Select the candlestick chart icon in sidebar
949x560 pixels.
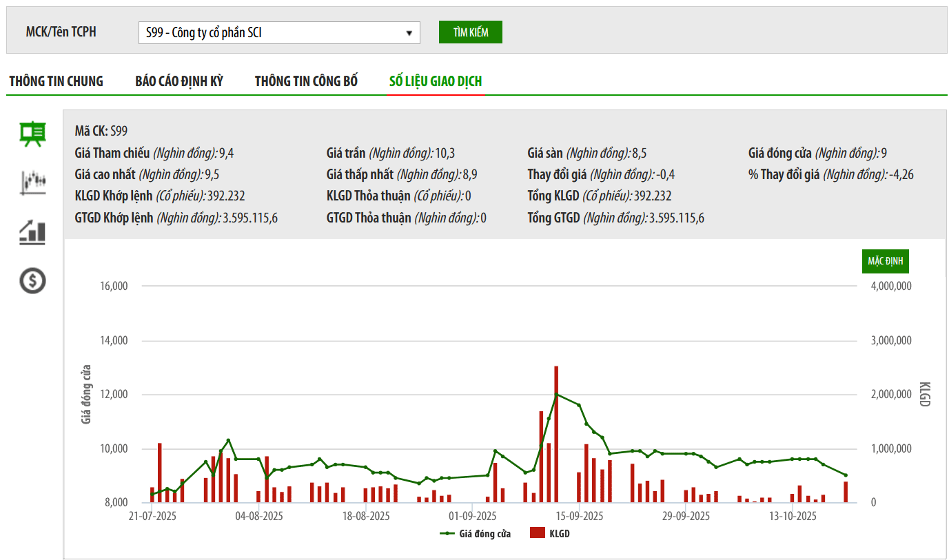click(33, 183)
